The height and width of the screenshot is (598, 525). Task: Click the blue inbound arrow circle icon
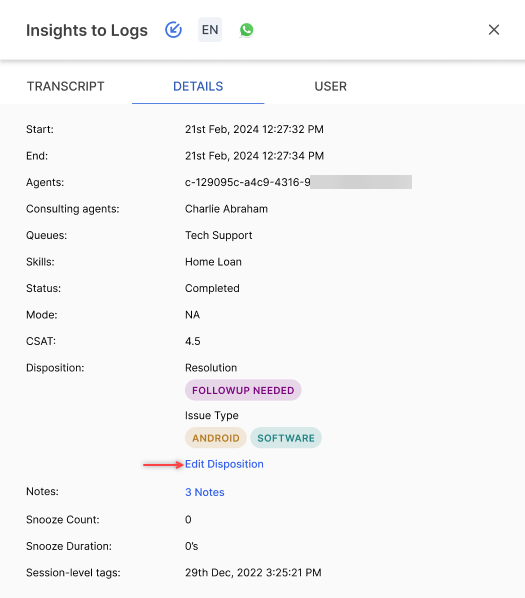[x=173, y=30]
